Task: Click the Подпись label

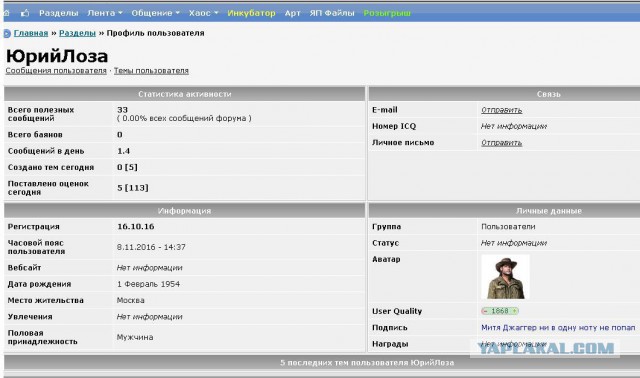Action: point(390,328)
